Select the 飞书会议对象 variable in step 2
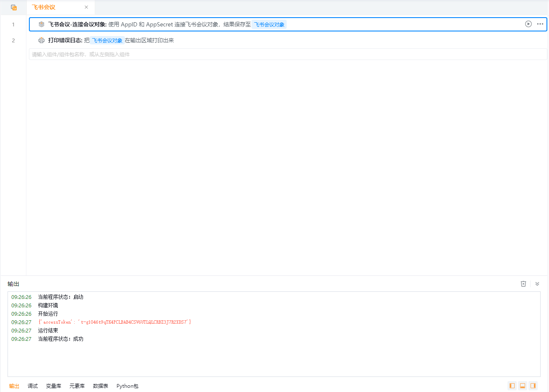The height and width of the screenshot is (392, 549). coord(107,41)
